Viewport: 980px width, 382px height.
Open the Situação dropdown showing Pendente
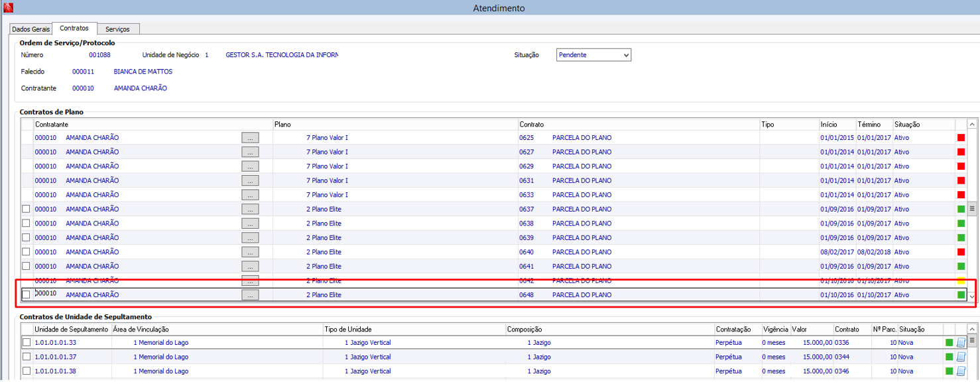click(593, 55)
